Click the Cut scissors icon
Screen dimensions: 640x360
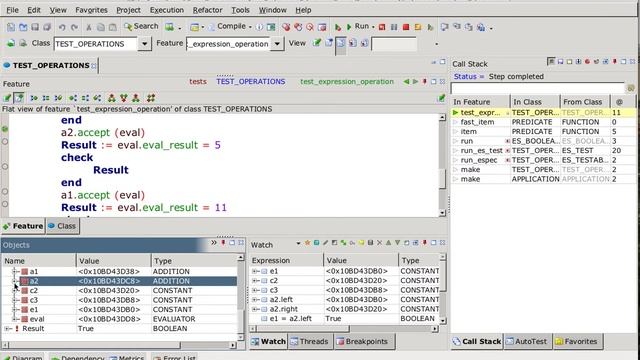89,27
